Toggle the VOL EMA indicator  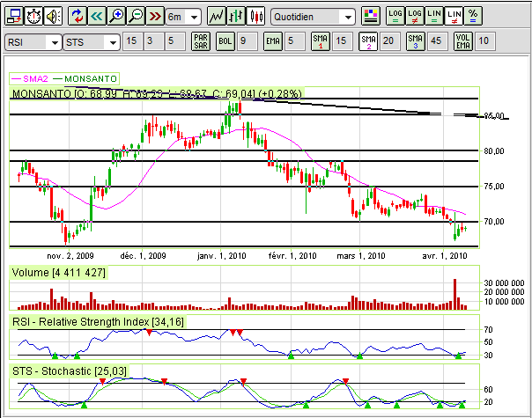(463, 41)
